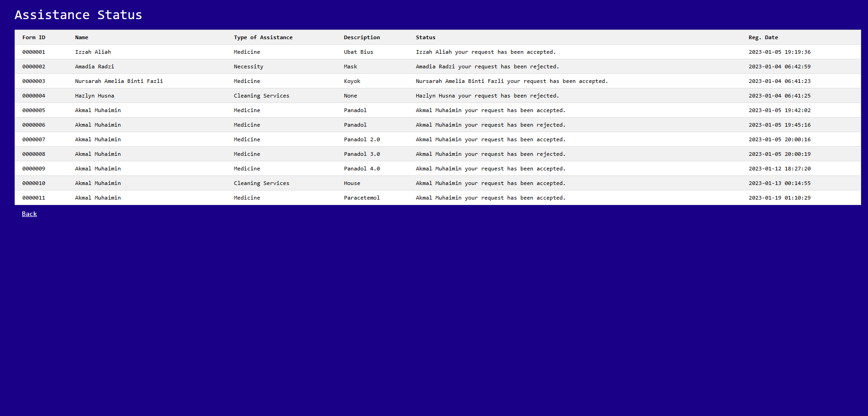The image size is (868, 416).
Task: Click the Back link
Action: pyautogui.click(x=29, y=214)
